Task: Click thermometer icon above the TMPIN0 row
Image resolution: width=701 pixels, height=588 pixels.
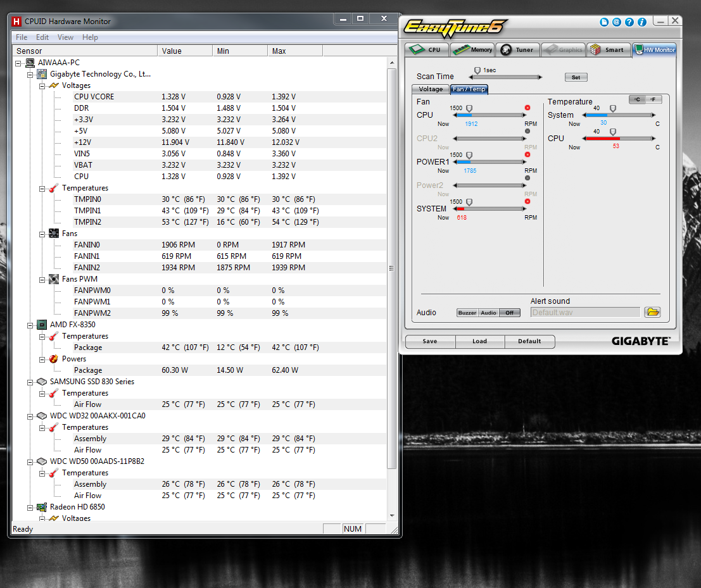Action: [54, 188]
